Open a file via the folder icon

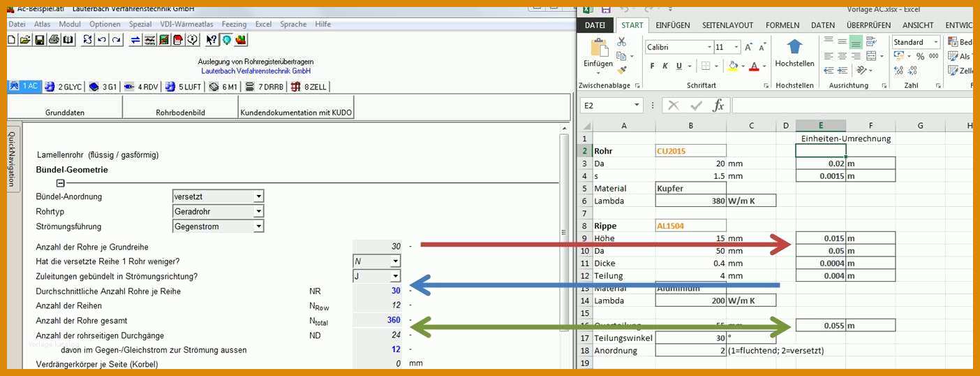click(25, 40)
